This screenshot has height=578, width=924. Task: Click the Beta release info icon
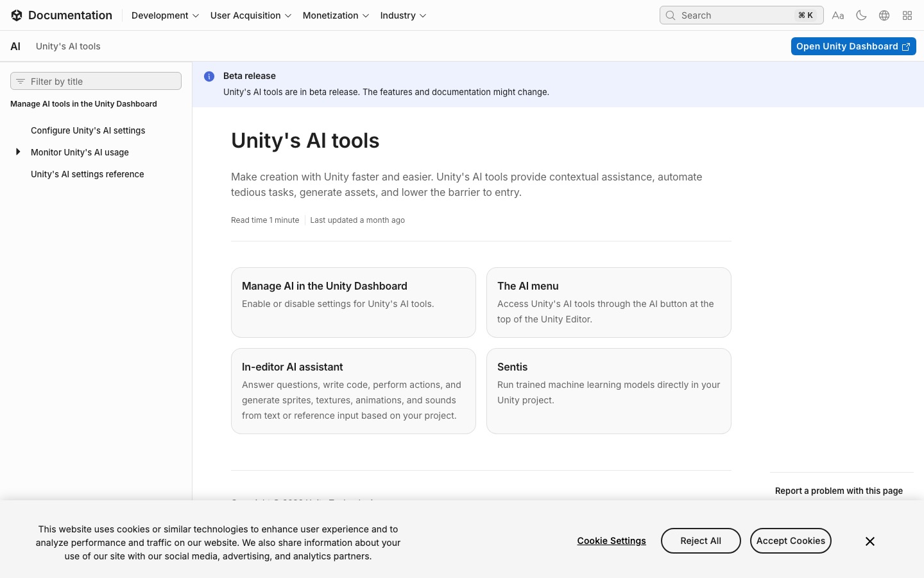coord(209,76)
